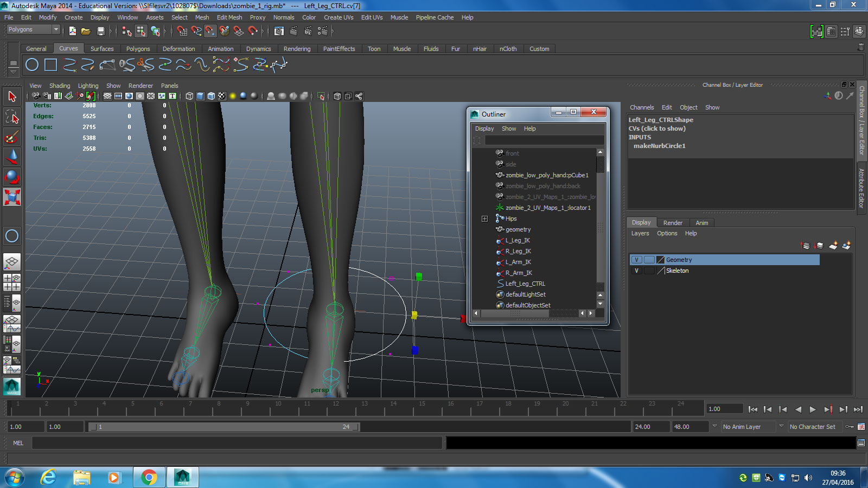The height and width of the screenshot is (488, 868).
Task: Expand makeNurbCircle1 input node
Action: pos(659,146)
